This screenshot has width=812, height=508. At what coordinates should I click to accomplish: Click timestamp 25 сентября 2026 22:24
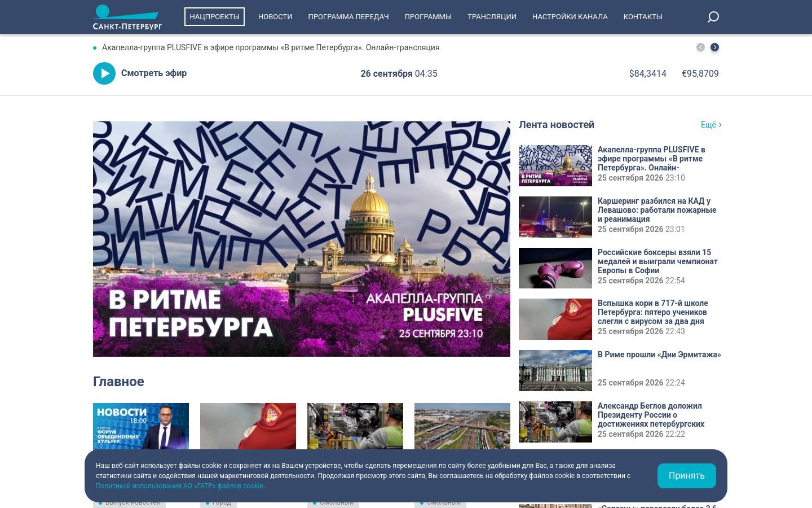pyautogui.click(x=641, y=383)
